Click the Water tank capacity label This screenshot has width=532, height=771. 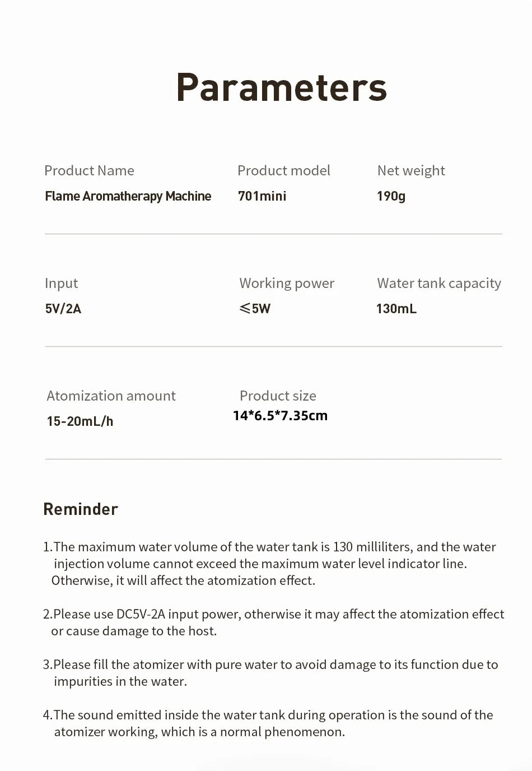point(439,283)
